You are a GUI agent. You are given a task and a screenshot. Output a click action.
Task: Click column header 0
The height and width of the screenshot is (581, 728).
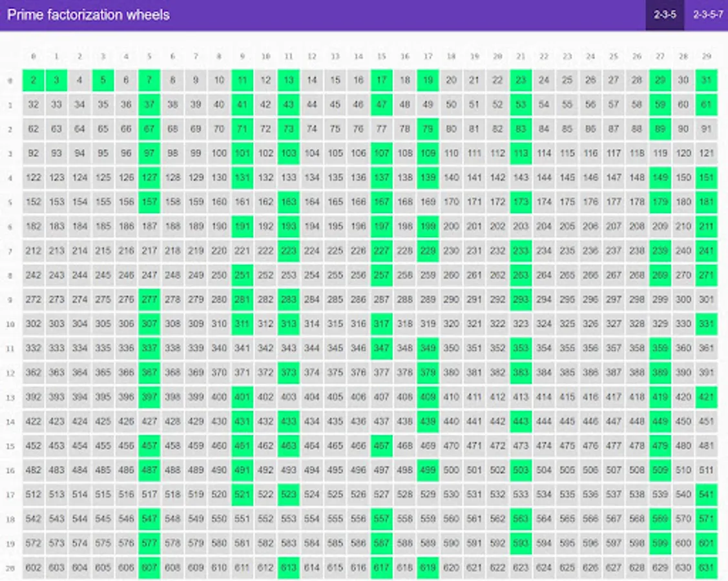coord(32,56)
